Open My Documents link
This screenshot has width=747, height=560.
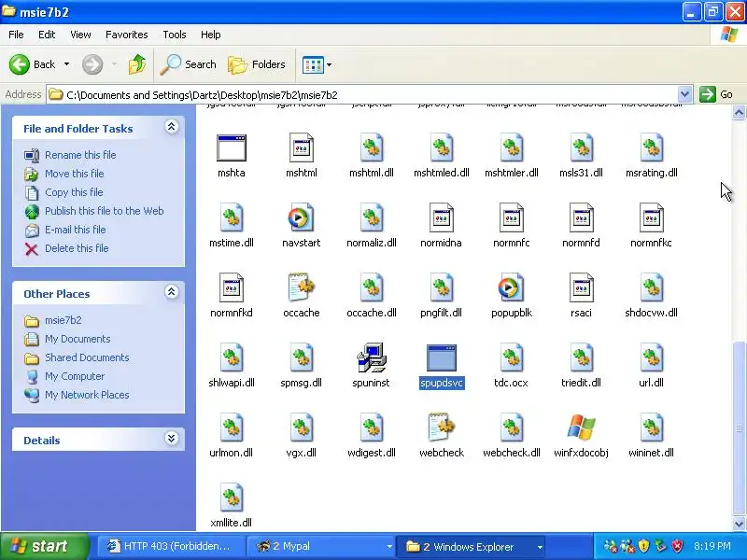point(78,339)
